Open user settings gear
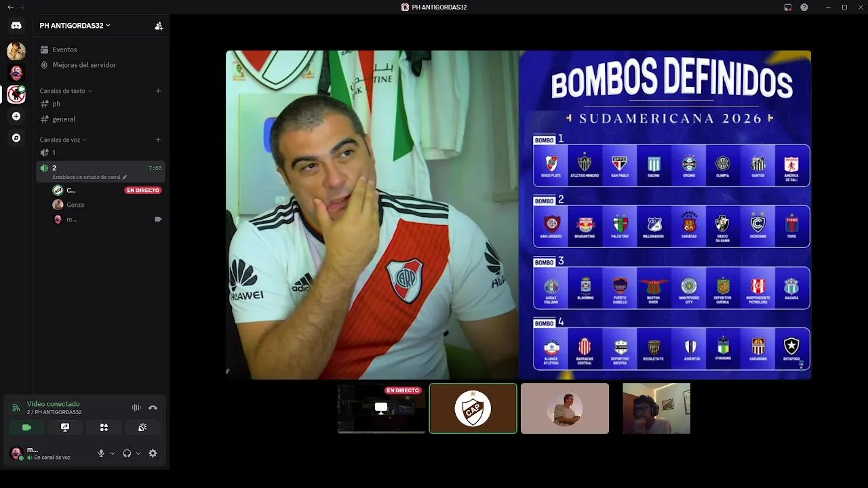The width and height of the screenshot is (868, 488). [153, 453]
